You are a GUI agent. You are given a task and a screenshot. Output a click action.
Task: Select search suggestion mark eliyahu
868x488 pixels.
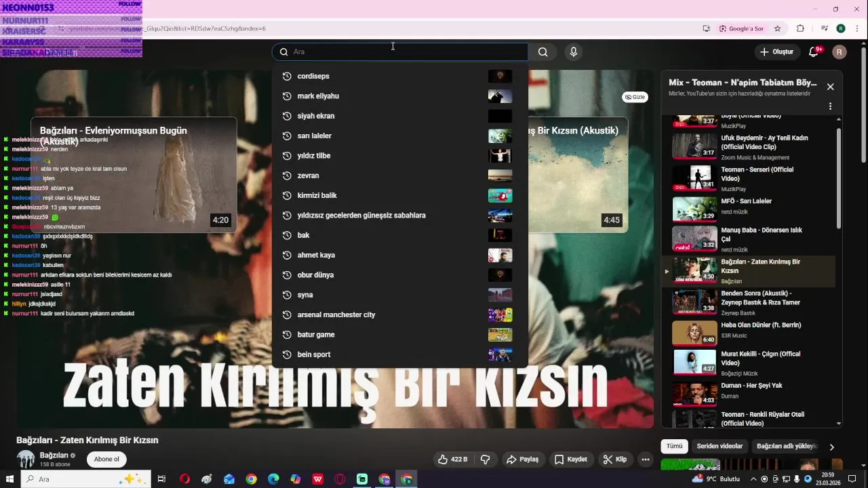click(x=399, y=96)
